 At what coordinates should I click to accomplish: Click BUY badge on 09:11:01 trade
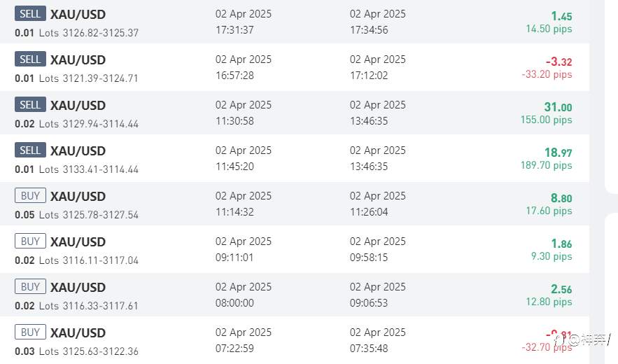(x=30, y=241)
